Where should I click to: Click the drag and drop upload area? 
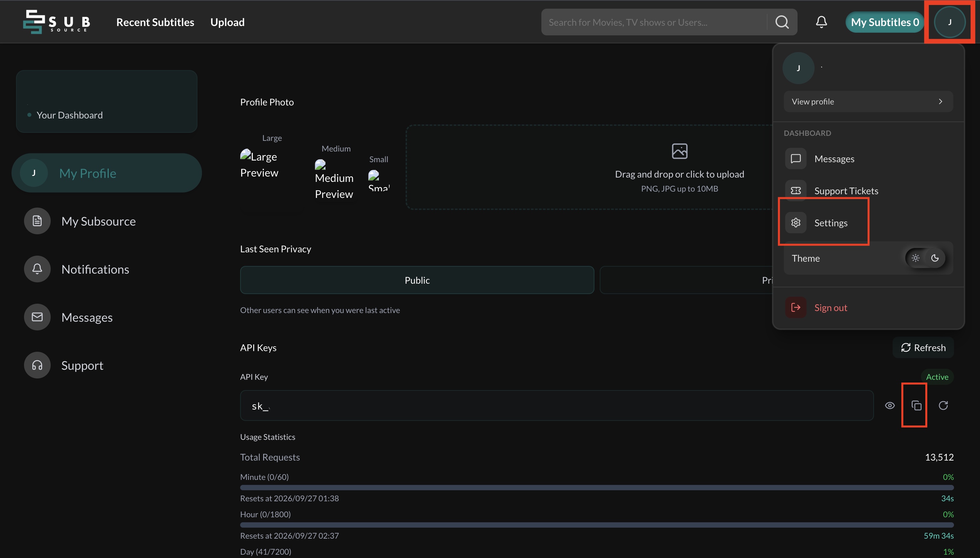click(x=589, y=167)
